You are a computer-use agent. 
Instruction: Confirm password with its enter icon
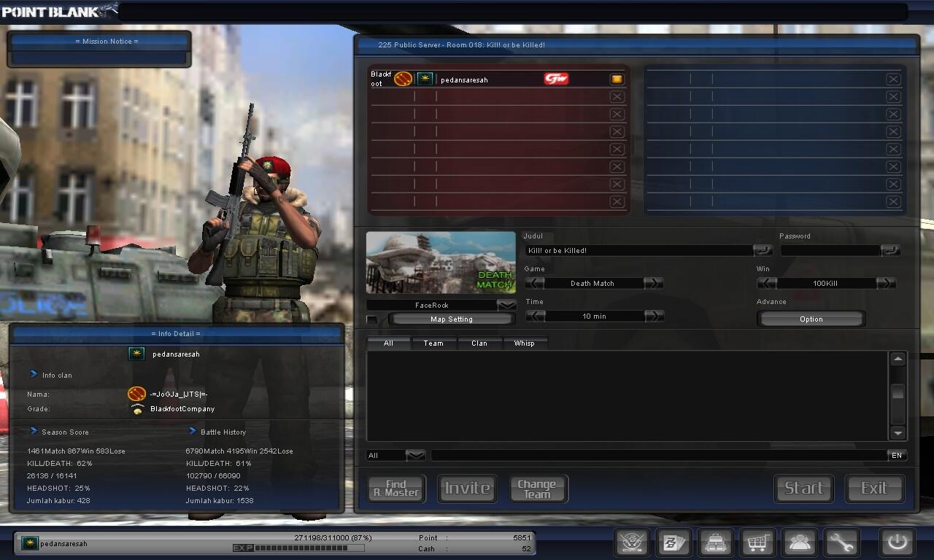click(x=890, y=250)
